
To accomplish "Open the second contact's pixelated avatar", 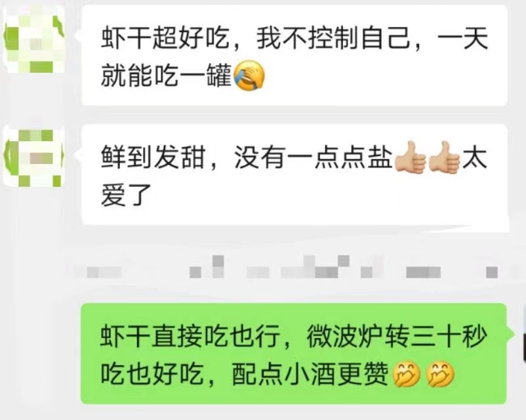I will [33, 157].
